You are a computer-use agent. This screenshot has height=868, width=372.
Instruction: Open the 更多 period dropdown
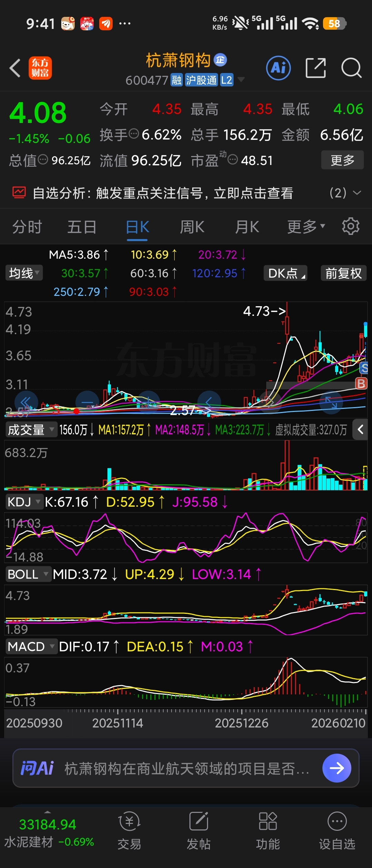pyautogui.click(x=306, y=227)
